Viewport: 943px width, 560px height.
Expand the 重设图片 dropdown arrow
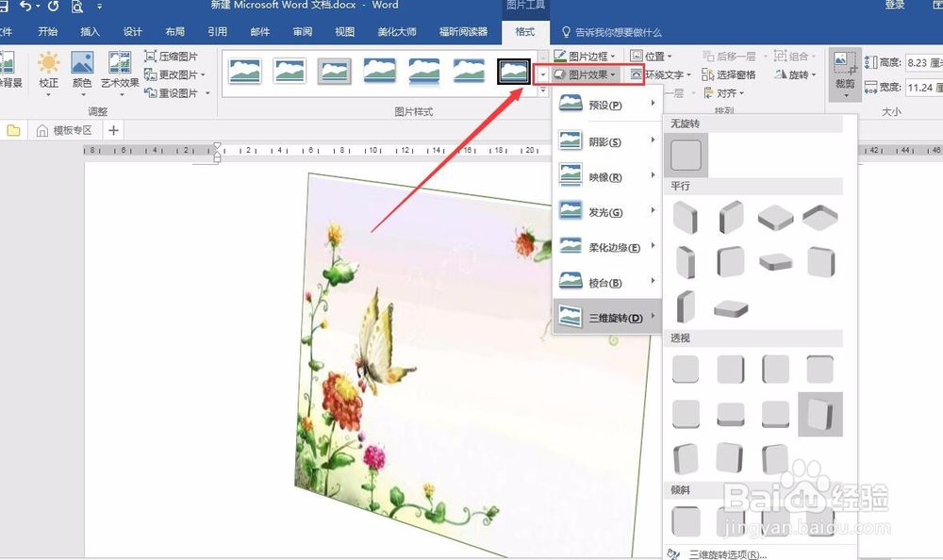207,92
